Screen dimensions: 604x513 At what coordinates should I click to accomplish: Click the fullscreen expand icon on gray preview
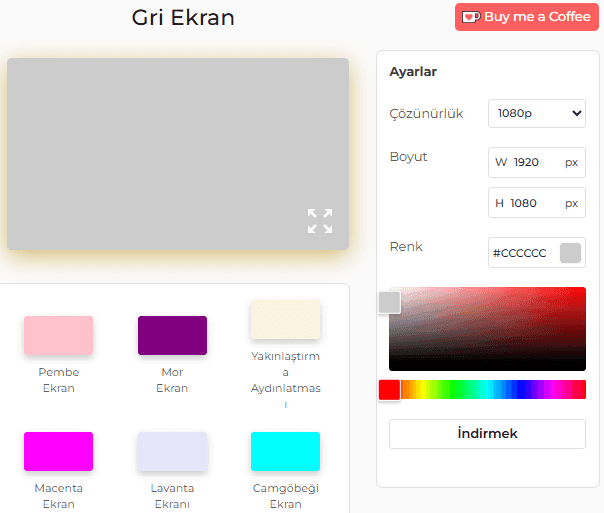coord(320,221)
